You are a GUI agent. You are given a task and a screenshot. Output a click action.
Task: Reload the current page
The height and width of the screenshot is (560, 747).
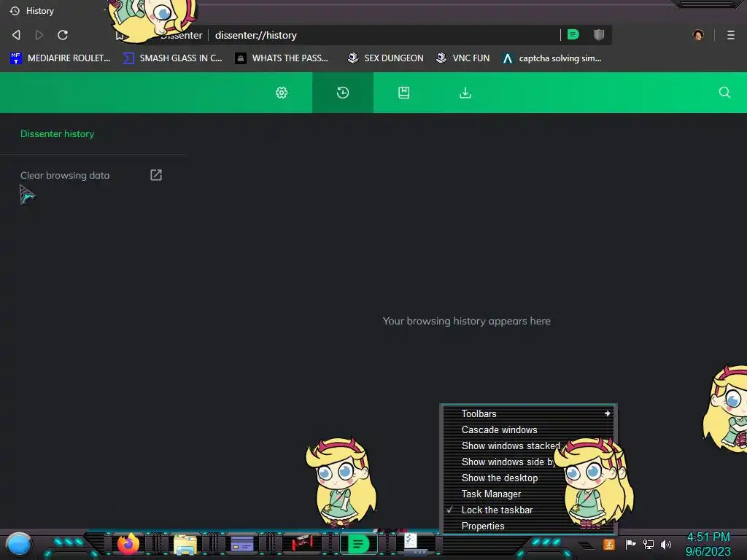63,35
